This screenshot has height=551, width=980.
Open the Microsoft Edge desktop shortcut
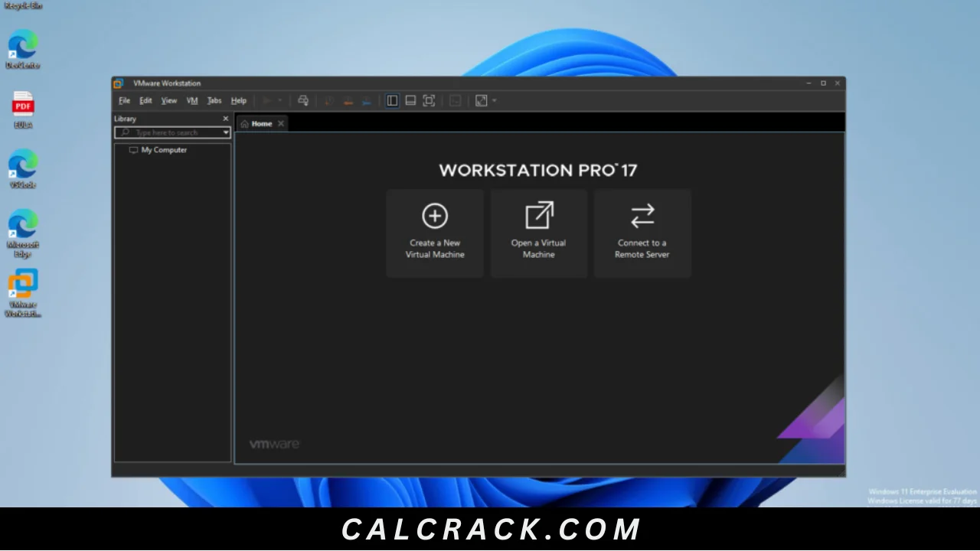pos(23,233)
